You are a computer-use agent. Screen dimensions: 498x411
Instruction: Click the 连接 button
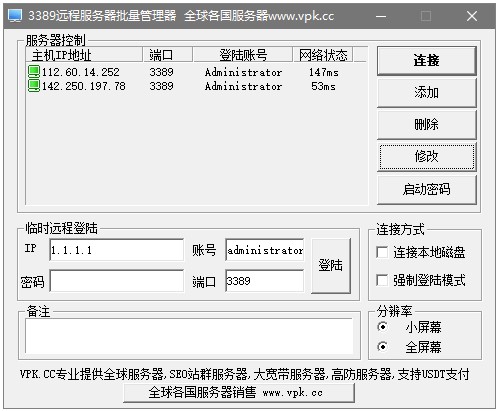pyautogui.click(x=426, y=61)
